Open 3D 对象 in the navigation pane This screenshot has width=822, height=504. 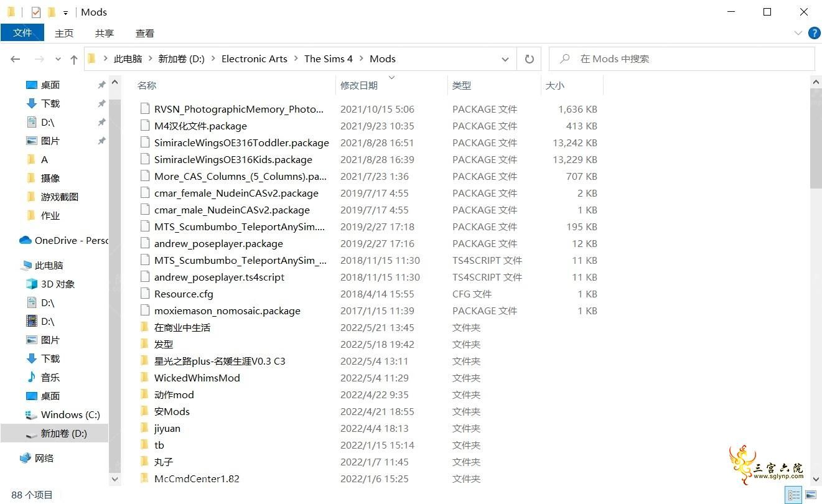tap(58, 284)
